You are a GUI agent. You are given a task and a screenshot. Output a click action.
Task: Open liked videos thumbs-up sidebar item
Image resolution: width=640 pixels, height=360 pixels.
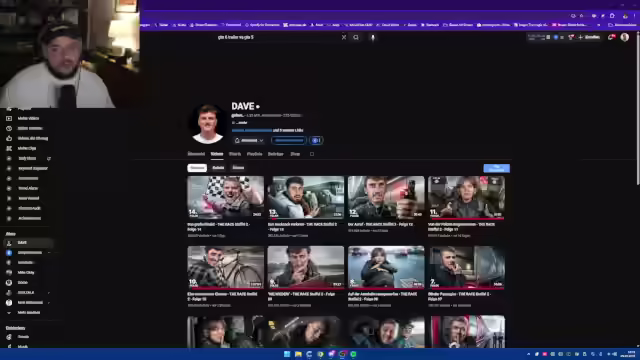click(28, 138)
